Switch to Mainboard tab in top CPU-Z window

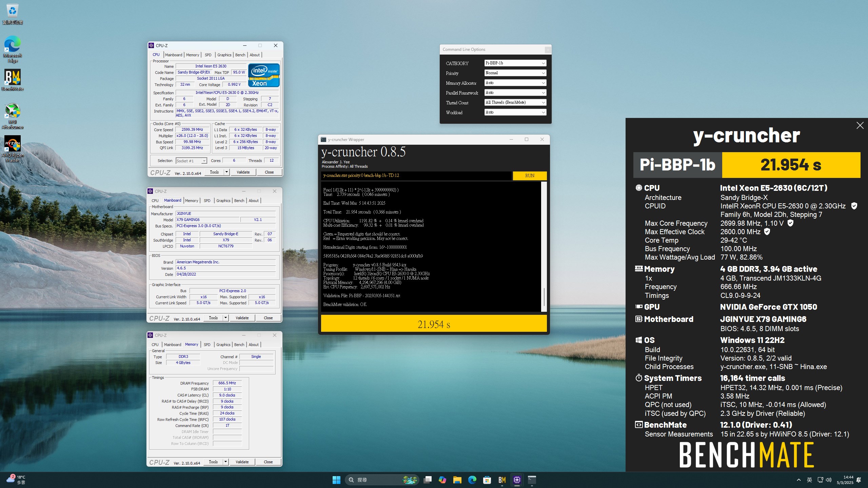[x=174, y=55]
